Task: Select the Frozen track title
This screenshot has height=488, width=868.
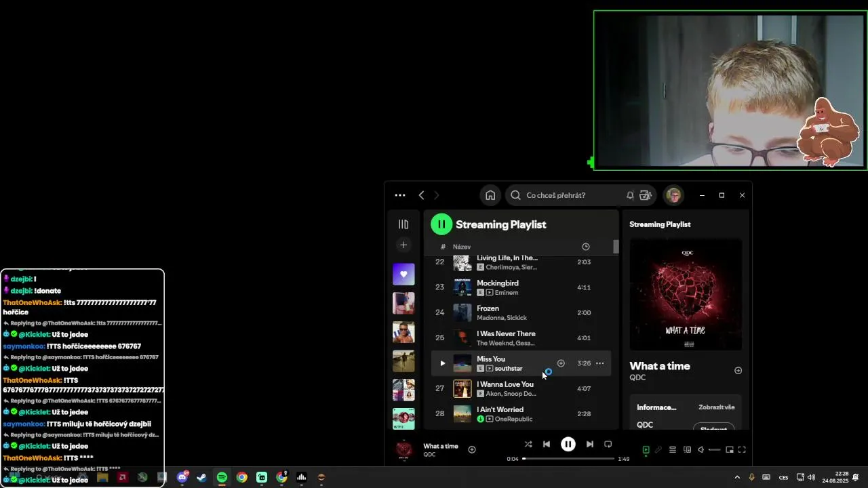Action: pos(488,308)
